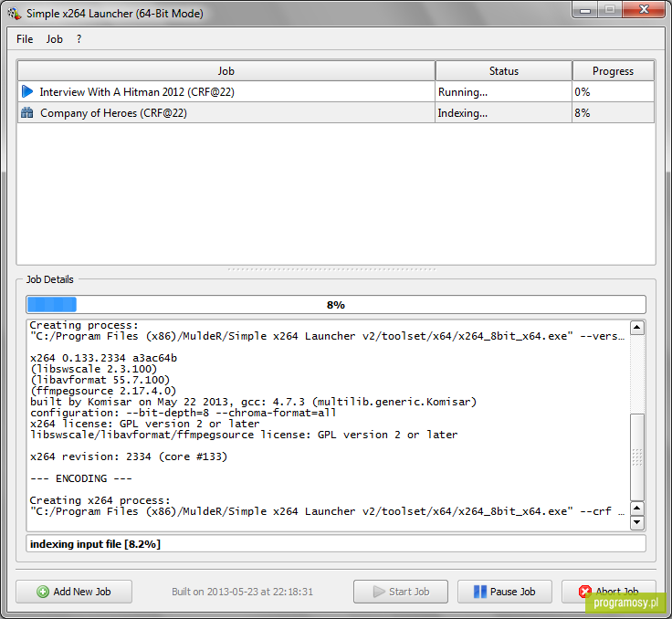
Task: Click the 'indexing input file [8.2%]' status field
Action: click(x=336, y=543)
